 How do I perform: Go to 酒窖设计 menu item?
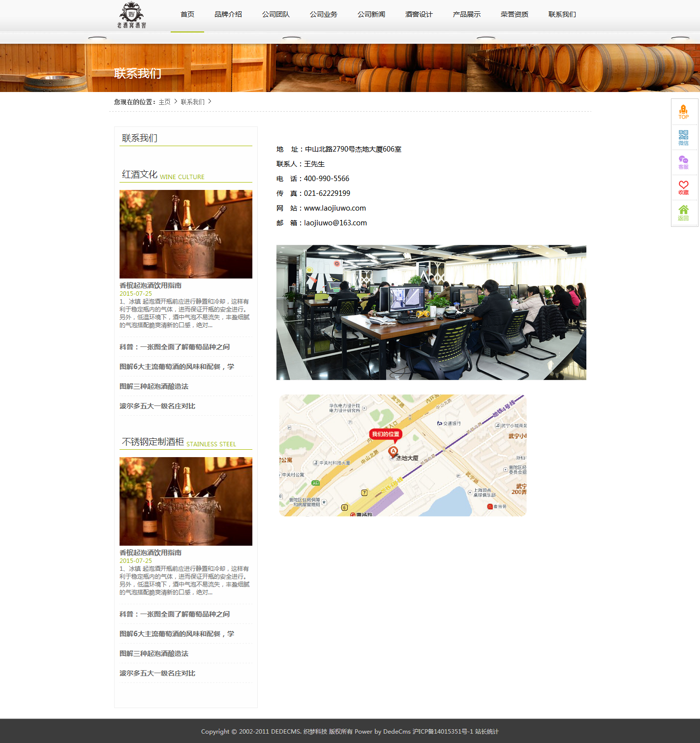point(419,14)
